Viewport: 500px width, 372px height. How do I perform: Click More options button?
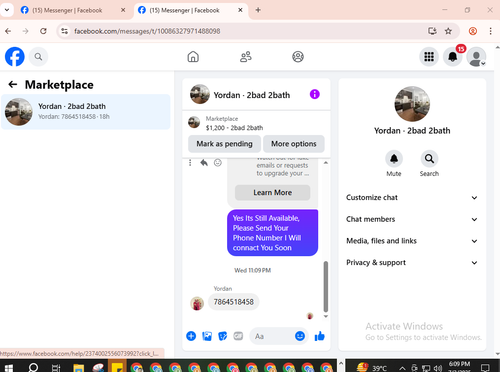pyautogui.click(x=294, y=144)
